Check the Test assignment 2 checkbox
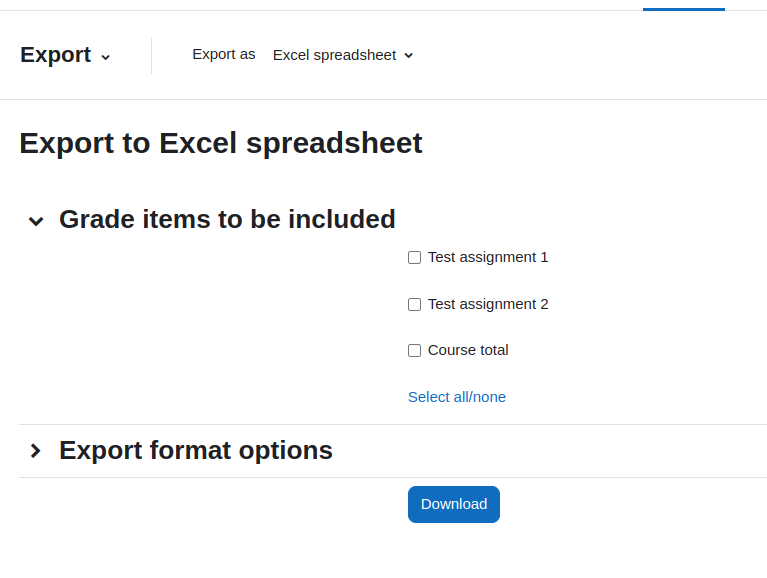Screen dimensions: 767x578 (414, 305)
